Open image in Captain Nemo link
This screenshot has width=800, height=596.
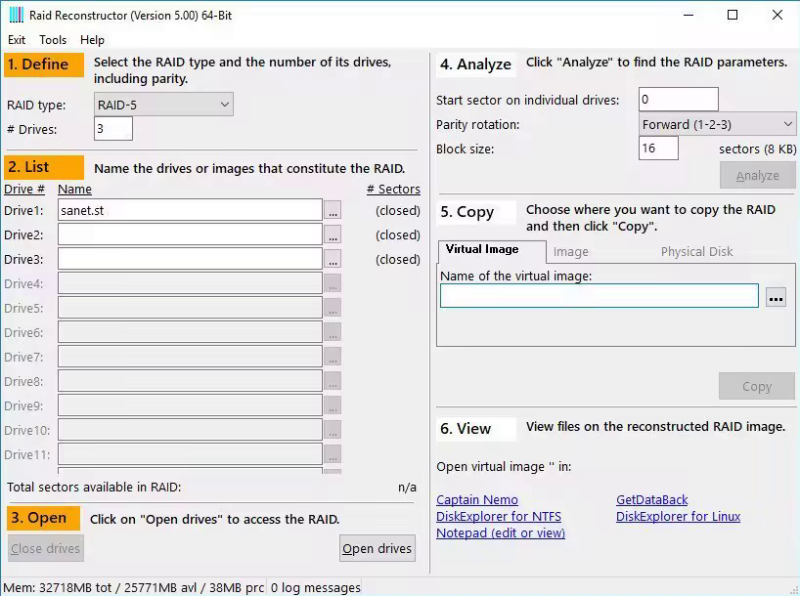[477, 500]
